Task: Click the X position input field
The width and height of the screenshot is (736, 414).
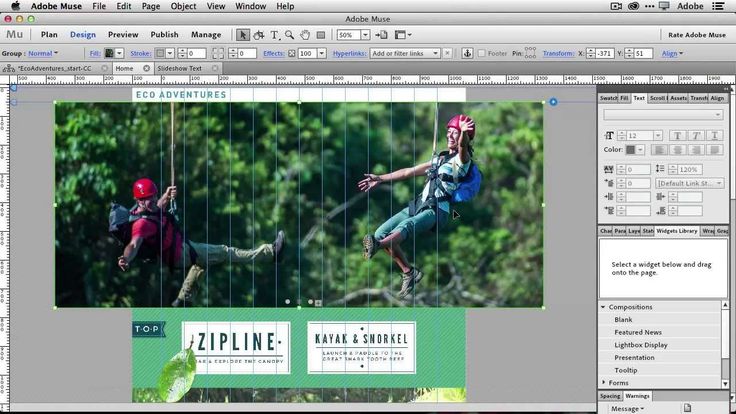Action: [x=604, y=54]
